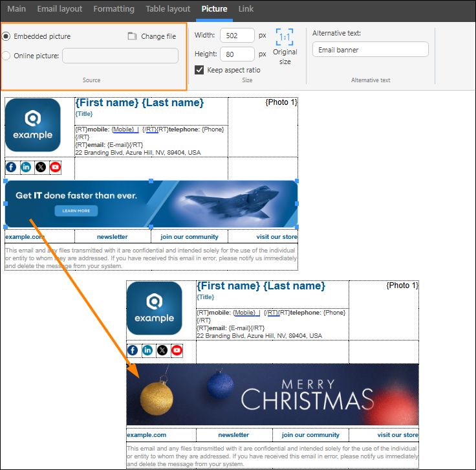Select the Picture tab

tap(214, 9)
